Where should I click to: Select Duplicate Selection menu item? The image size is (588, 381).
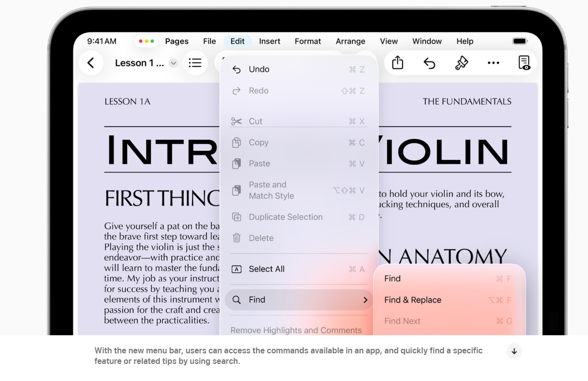(x=299, y=217)
